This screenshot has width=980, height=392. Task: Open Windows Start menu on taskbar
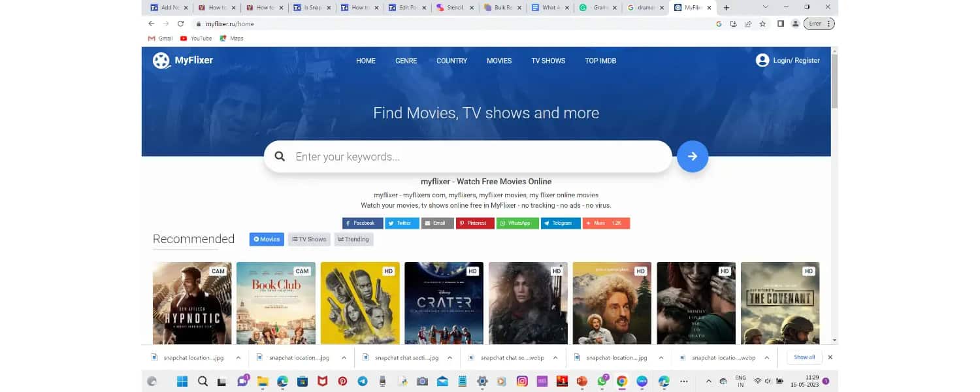(x=182, y=381)
